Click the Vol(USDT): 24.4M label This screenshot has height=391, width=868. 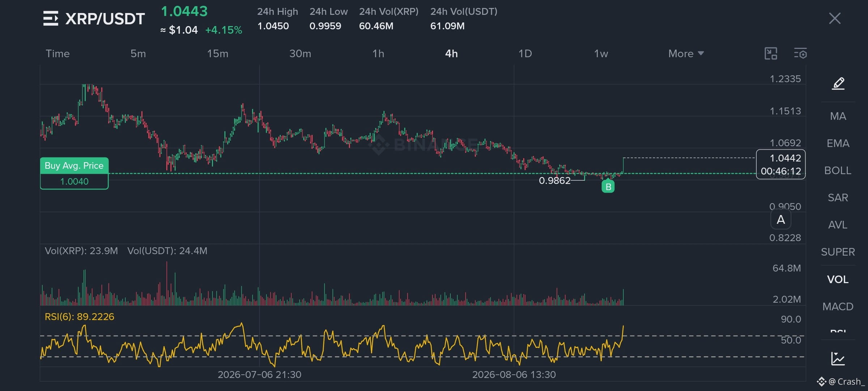pos(167,251)
